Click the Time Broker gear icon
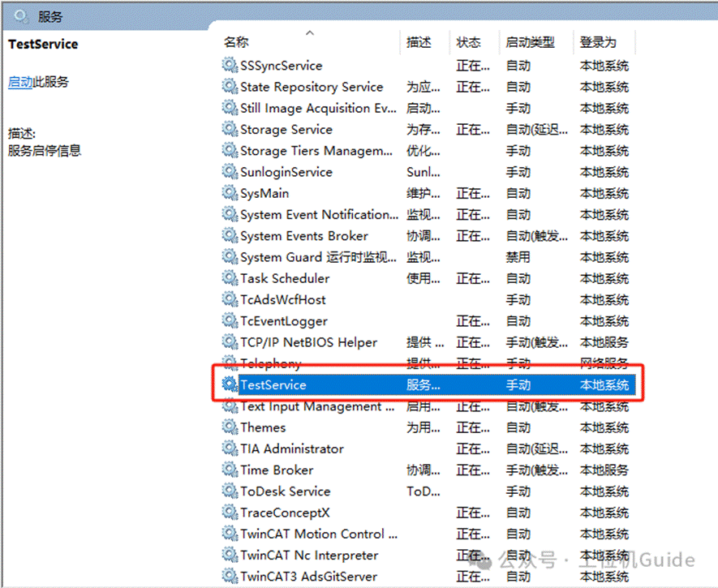Screen dimensions: 718x588 tap(230, 469)
